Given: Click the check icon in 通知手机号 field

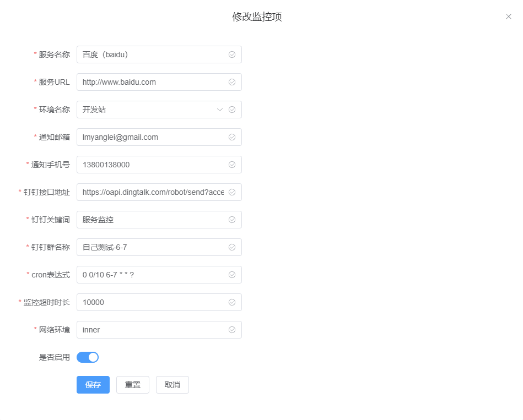Looking at the screenshot, I should (233, 165).
